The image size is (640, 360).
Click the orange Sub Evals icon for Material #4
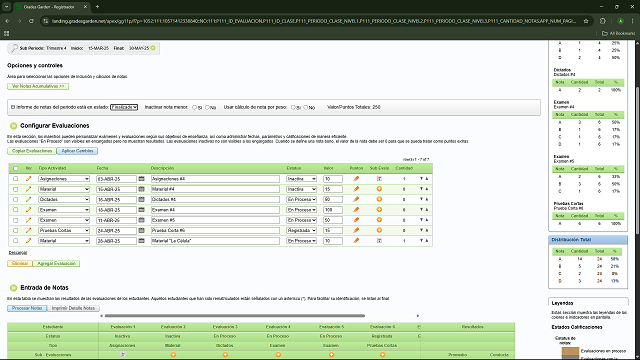[379, 189]
